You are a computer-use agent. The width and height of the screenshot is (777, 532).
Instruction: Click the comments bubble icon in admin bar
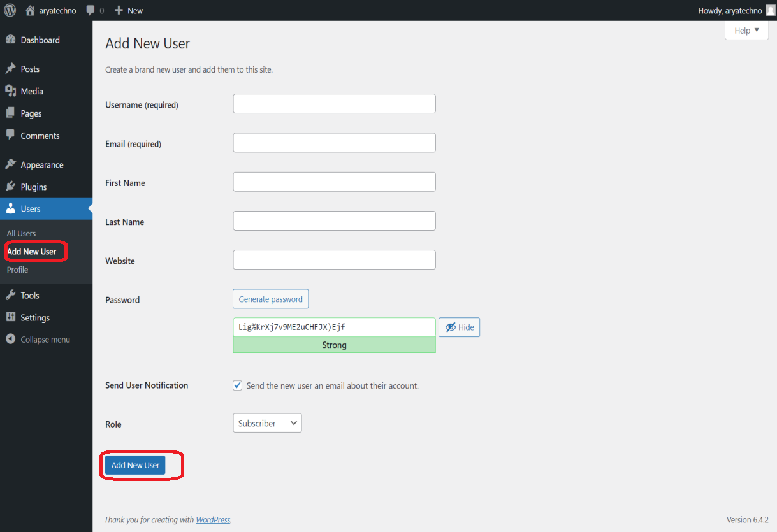[91, 10]
